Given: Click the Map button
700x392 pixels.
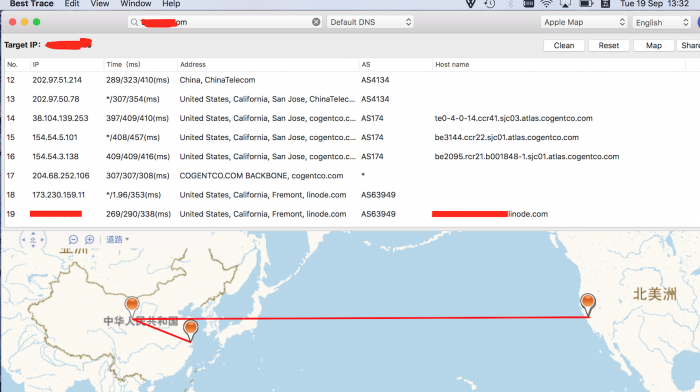Looking at the screenshot, I should coord(654,46).
